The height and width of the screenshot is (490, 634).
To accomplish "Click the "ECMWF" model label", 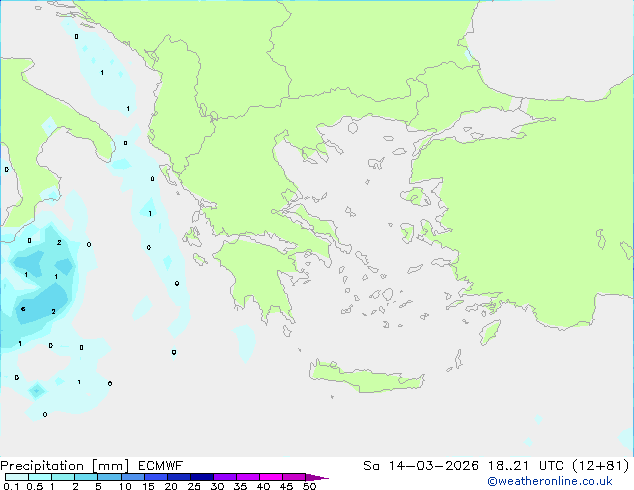I will pyautogui.click(x=160, y=466).
